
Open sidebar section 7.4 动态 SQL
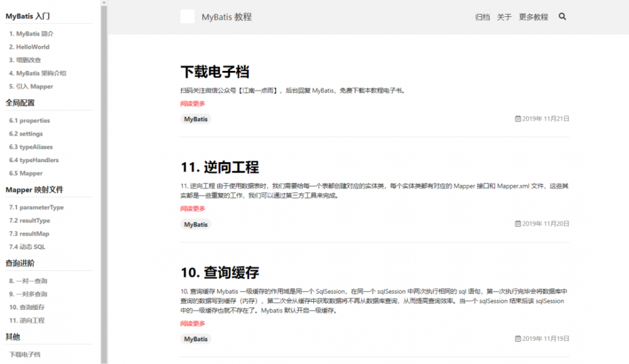27,247
